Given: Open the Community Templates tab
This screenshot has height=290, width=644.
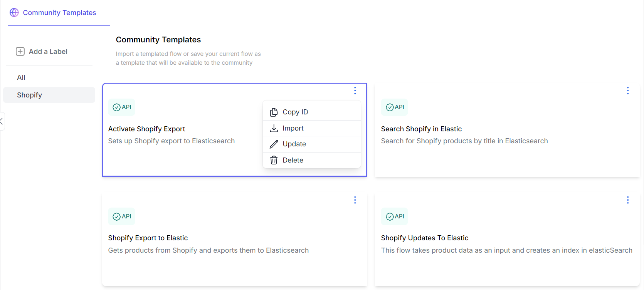Looking at the screenshot, I should pos(59,13).
